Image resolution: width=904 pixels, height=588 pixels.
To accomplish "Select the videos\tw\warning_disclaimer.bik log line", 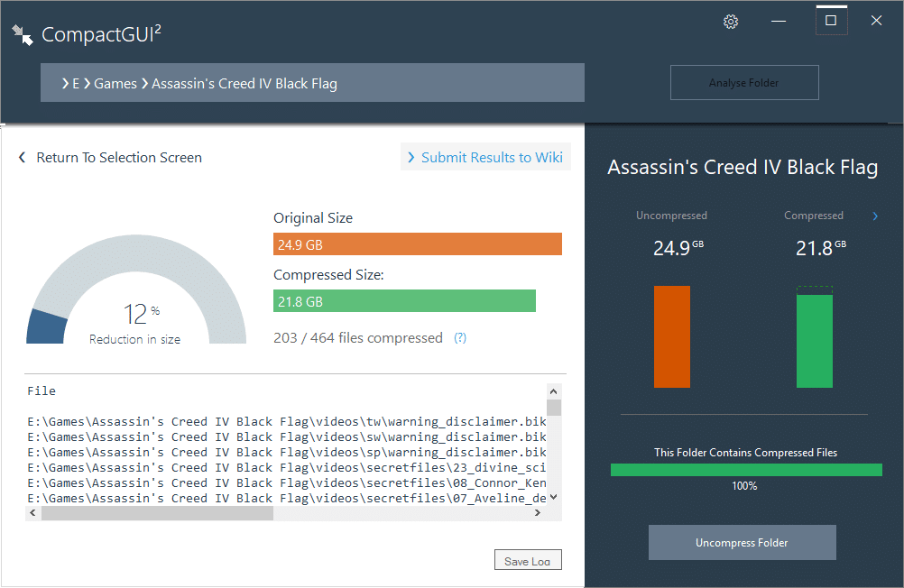I will point(287,421).
